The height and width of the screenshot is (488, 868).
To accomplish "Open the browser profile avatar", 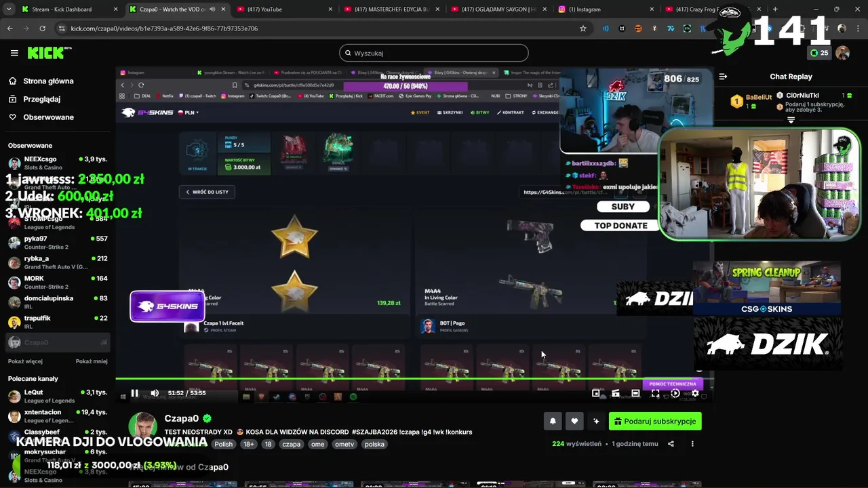I will [x=842, y=28].
